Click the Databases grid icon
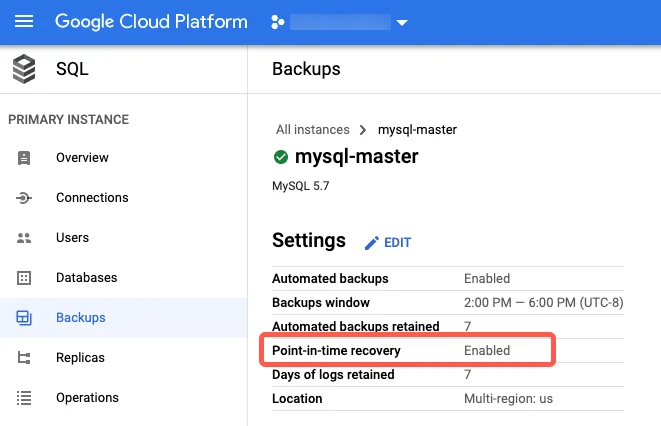The height and width of the screenshot is (426, 661). (x=24, y=278)
